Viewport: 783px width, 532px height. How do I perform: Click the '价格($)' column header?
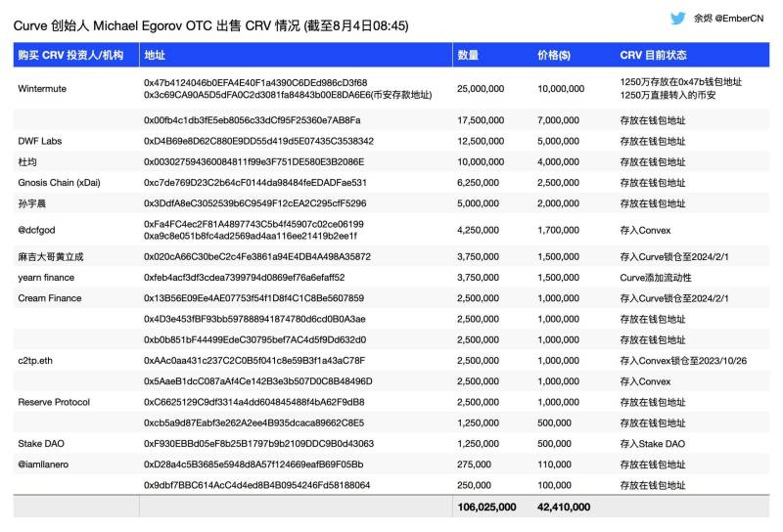click(554, 55)
